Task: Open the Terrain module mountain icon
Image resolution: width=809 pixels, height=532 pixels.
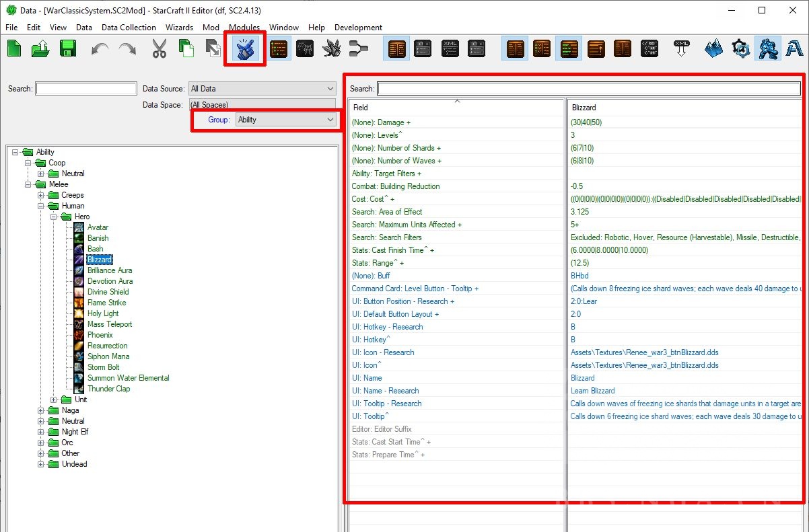Action: pyautogui.click(x=714, y=49)
